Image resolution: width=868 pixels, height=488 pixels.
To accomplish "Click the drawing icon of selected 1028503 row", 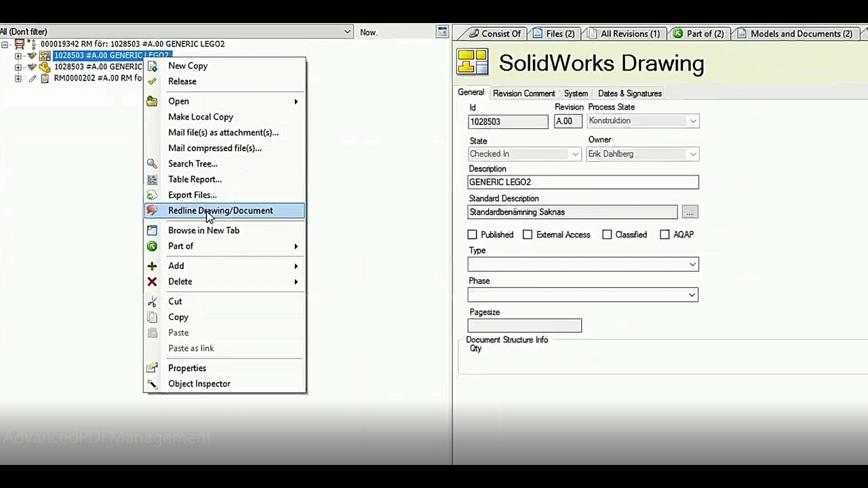I will click(45, 56).
